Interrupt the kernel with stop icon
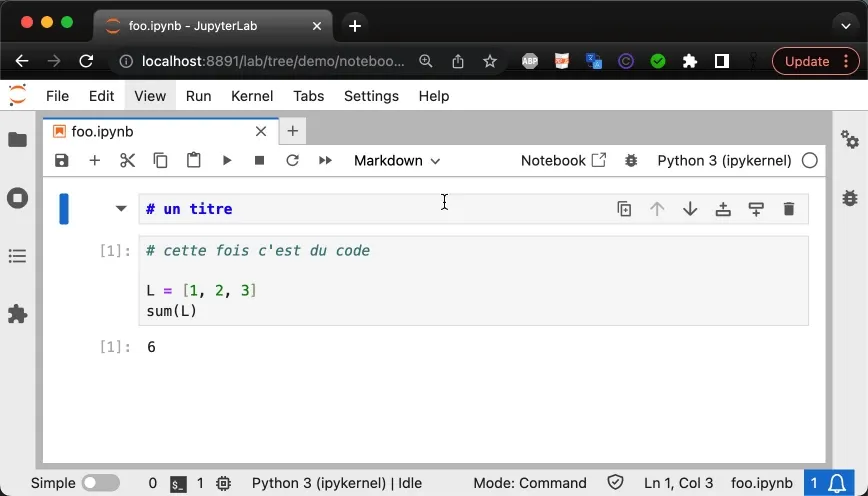 point(260,160)
